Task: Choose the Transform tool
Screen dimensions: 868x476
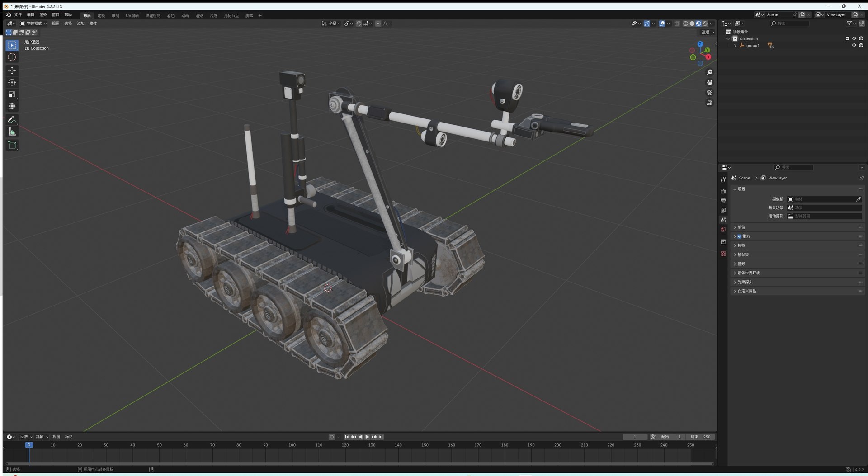Action: 12,106
